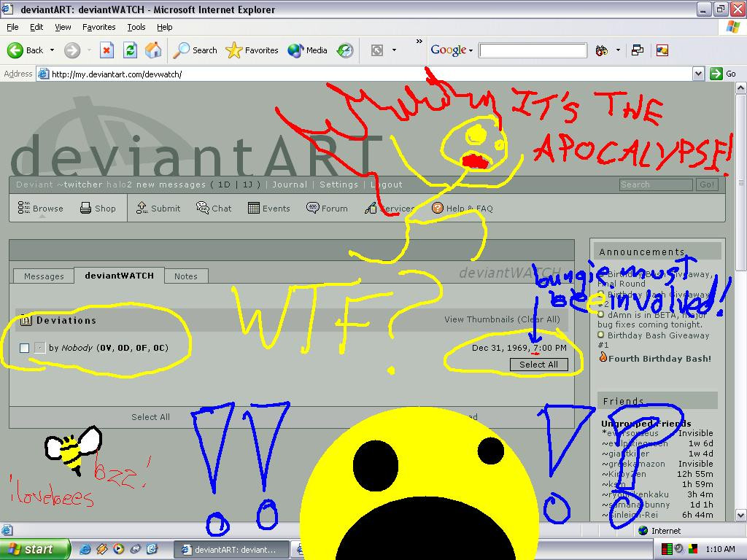747x560 pixels.
Task: Launch Windows Media Player from Quick Launch
Action: coord(118,549)
